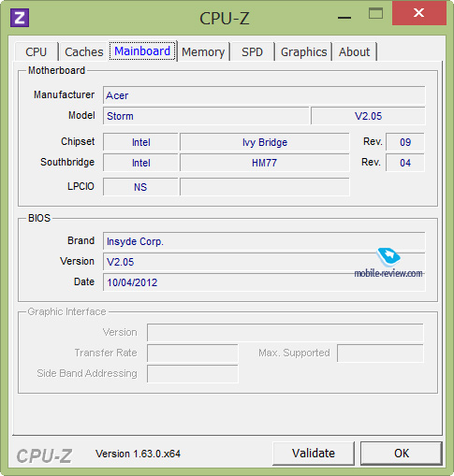Click the Max. Supported field
Viewport: 454px width, 476px height.
tap(380, 353)
